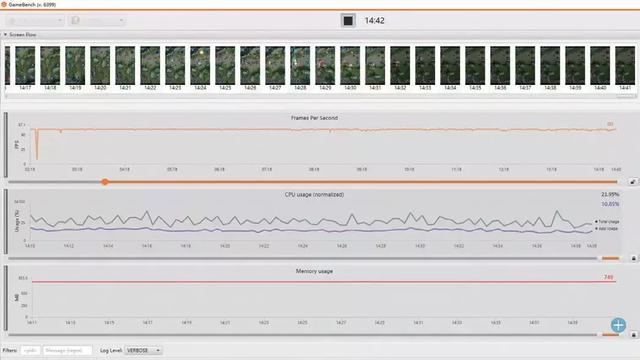Toggle the lock icon beside the CPU usage timeline

(633, 258)
